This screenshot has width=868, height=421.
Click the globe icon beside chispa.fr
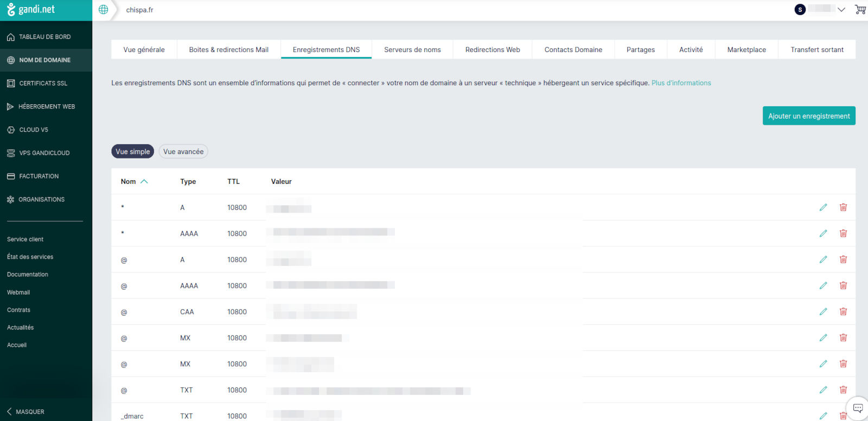pyautogui.click(x=103, y=10)
